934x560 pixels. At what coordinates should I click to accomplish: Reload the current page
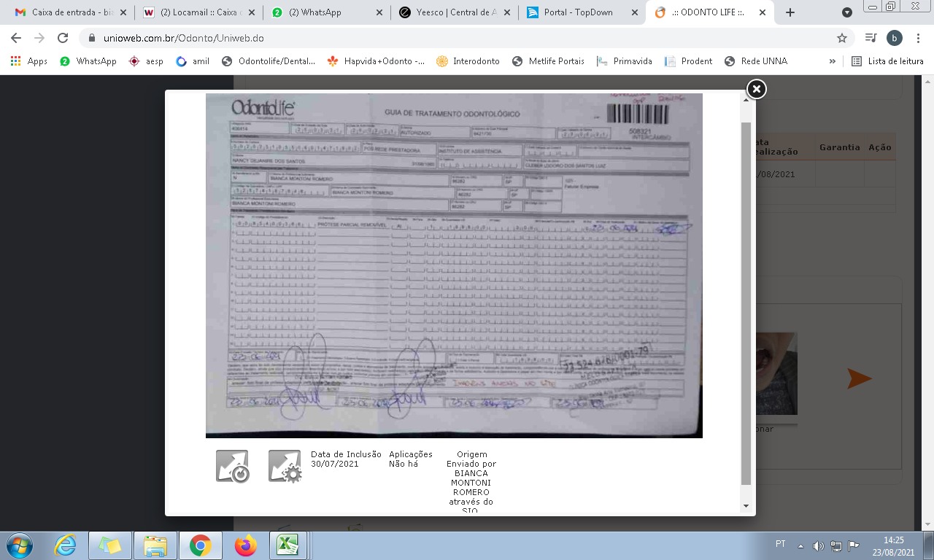63,38
